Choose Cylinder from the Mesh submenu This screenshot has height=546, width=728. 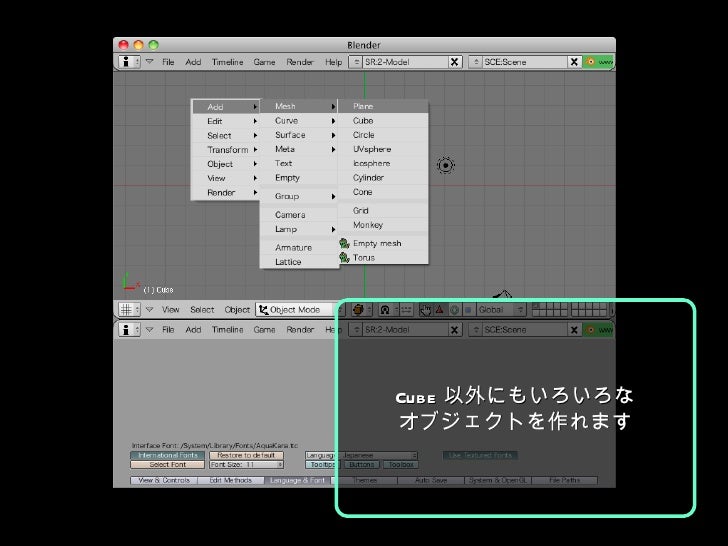(383, 178)
